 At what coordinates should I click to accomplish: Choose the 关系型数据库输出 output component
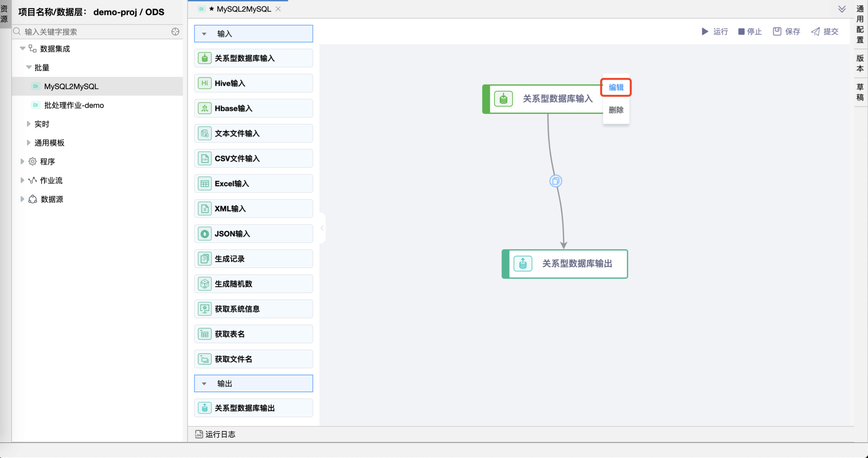(x=253, y=408)
